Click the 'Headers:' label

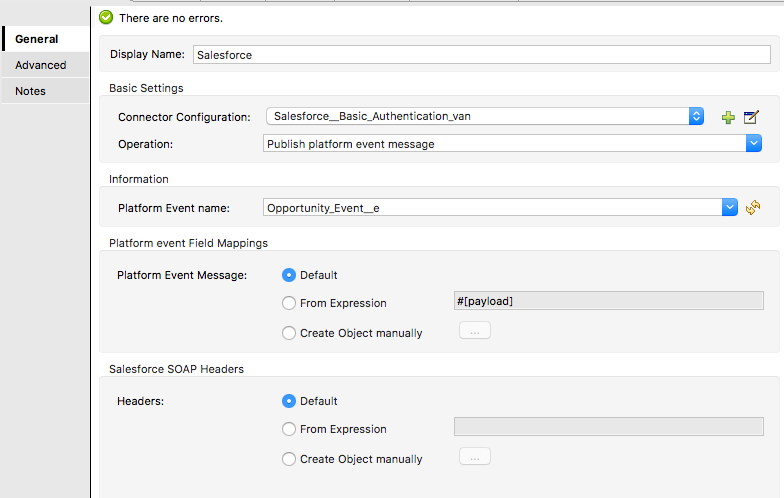[x=140, y=401]
